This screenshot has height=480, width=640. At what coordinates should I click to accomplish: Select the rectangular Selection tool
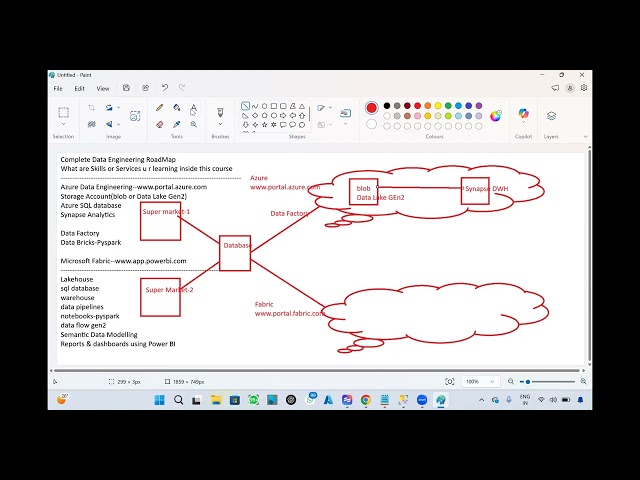point(63,113)
